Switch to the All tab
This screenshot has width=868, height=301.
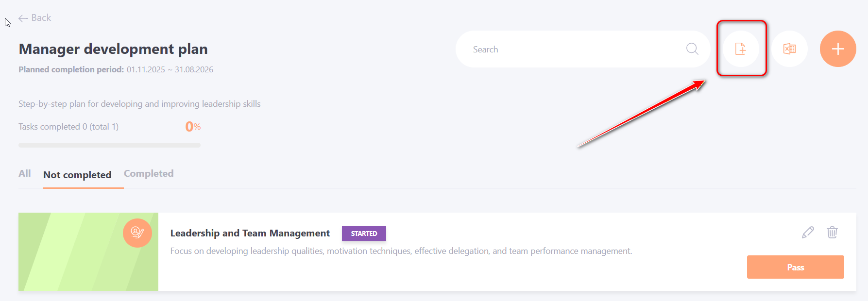pos(24,174)
